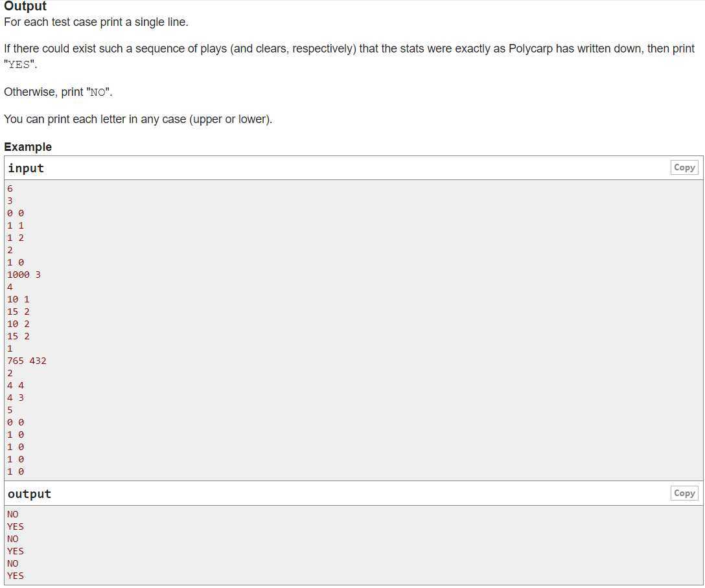Click the '4 4' input line

(16, 385)
